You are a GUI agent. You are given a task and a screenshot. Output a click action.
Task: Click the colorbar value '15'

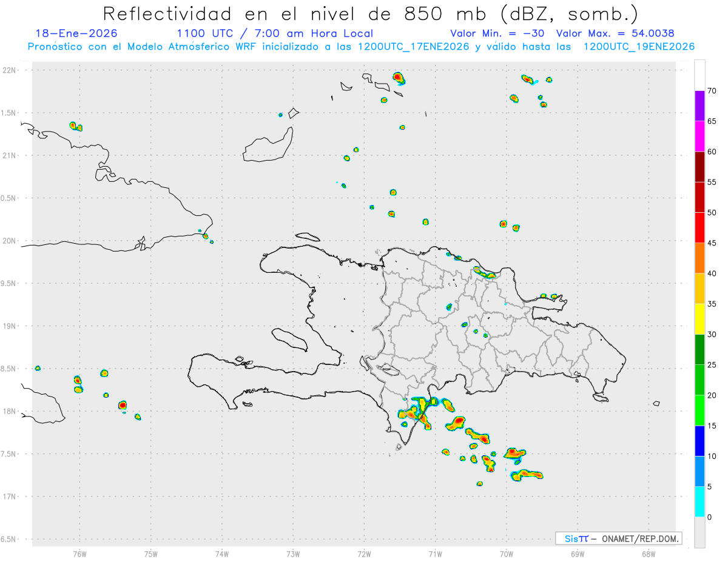[x=712, y=426]
